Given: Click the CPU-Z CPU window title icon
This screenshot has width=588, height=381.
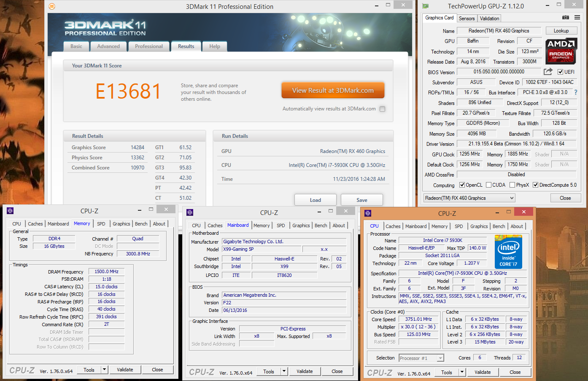Looking at the screenshot, I should tap(368, 213).
